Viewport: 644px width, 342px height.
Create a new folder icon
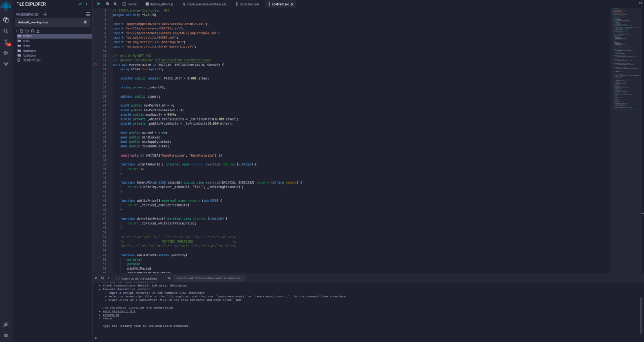pos(27,31)
